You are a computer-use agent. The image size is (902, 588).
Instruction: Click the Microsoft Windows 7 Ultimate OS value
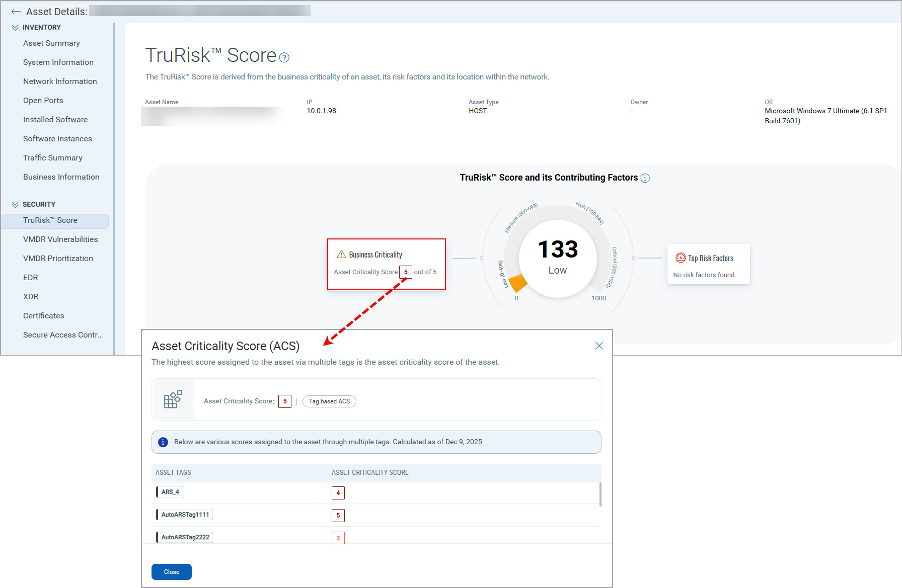click(826, 116)
